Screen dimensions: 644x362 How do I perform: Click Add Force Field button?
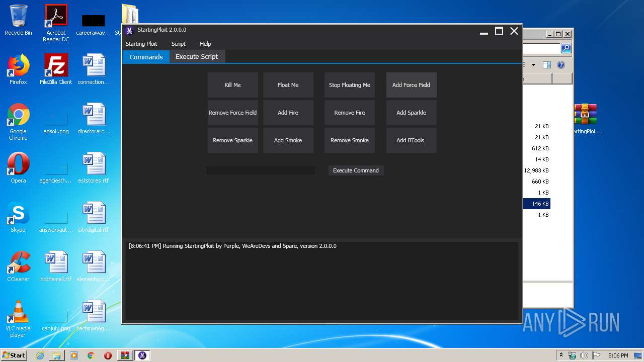point(411,85)
